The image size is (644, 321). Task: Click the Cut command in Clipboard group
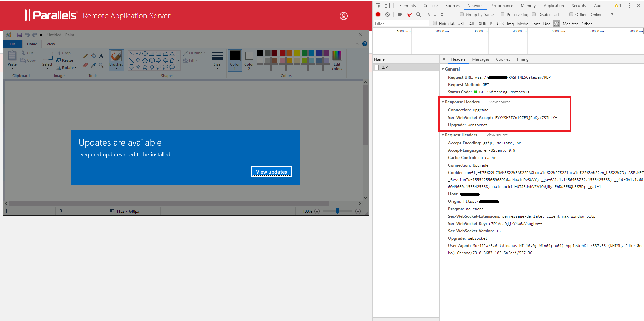coord(27,53)
